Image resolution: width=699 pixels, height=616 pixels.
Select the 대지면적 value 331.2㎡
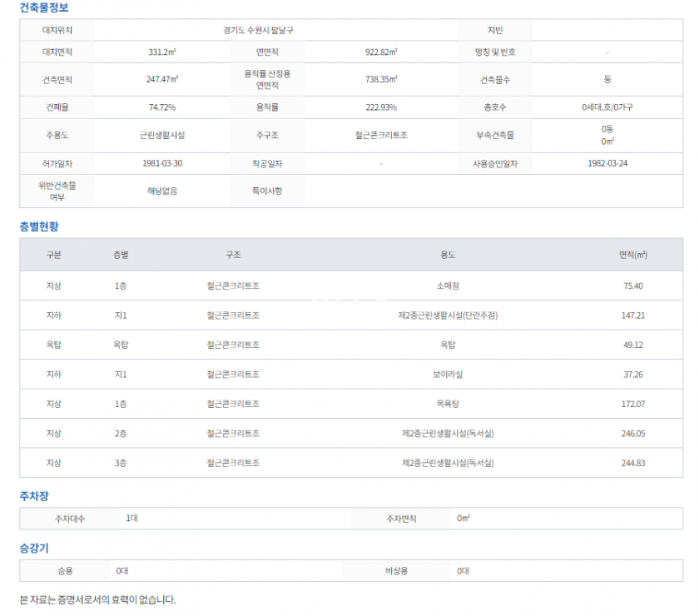tap(162, 52)
